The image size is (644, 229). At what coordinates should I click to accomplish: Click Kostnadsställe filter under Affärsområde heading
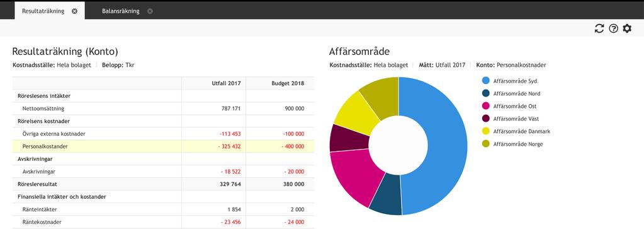tap(369, 65)
